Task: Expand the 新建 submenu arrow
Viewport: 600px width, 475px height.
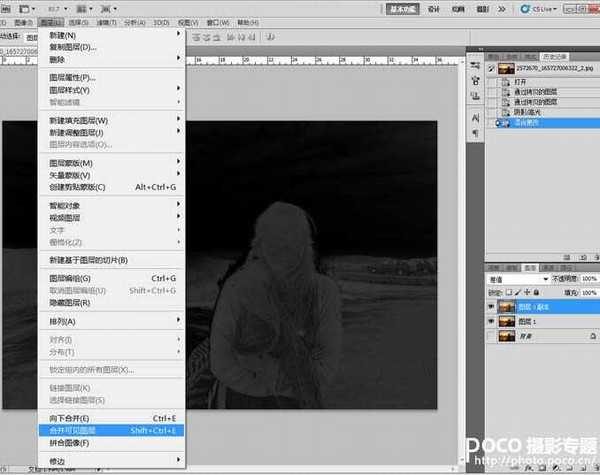Action: click(x=178, y=35)
